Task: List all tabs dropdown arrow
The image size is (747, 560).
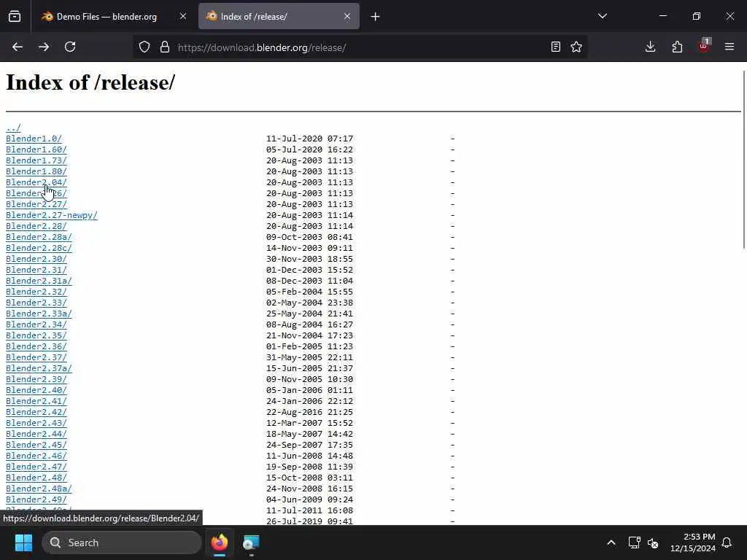Action: 603,17
